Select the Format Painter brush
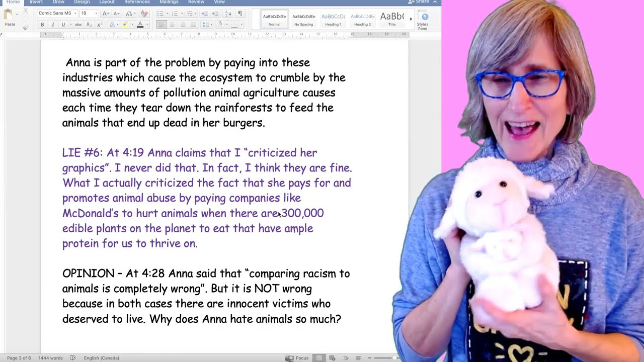The image size is (644, 362). click(x=25, y=27)
